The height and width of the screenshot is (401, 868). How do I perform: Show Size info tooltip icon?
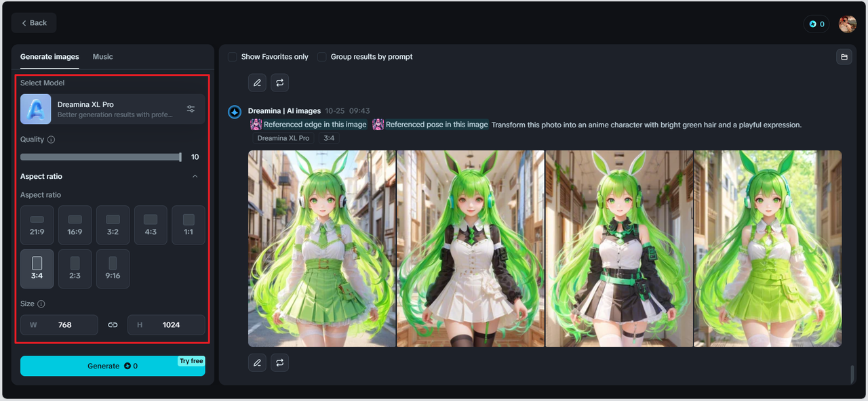(x=41, y=304)
